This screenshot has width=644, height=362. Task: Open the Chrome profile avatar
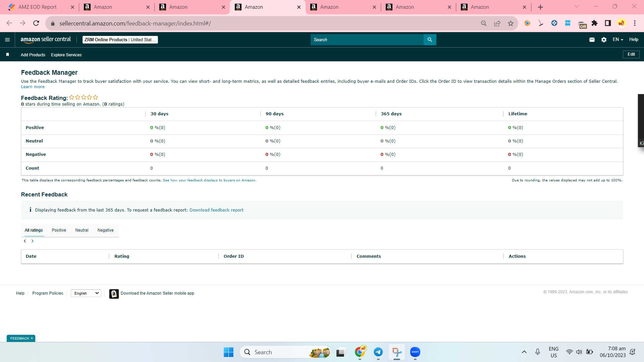pos(621,23)
